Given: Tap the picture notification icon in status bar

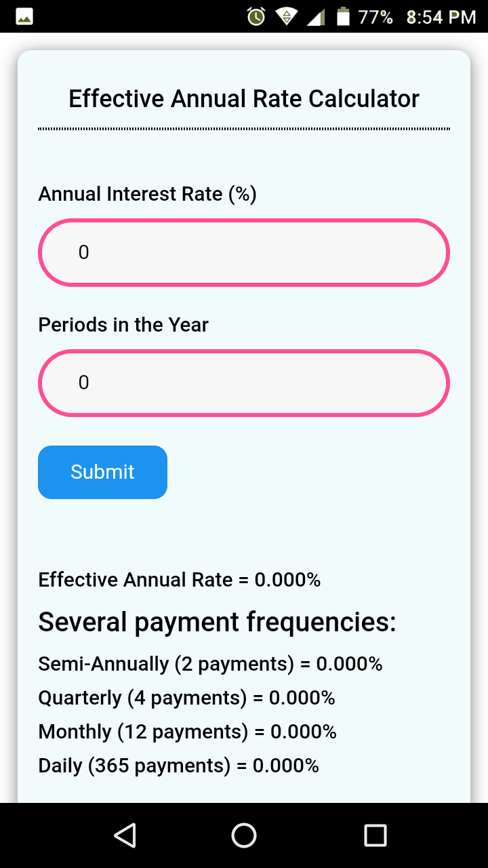Looking at the screenshot, I should 24,16.
